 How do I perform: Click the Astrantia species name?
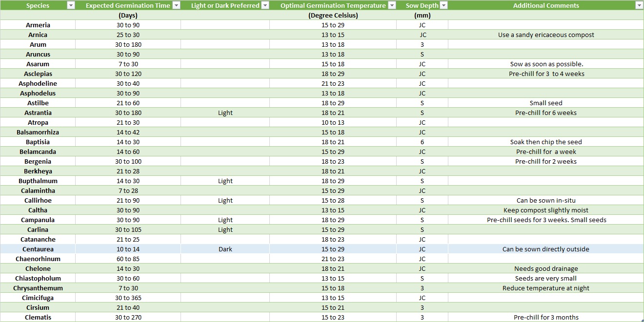38,113
